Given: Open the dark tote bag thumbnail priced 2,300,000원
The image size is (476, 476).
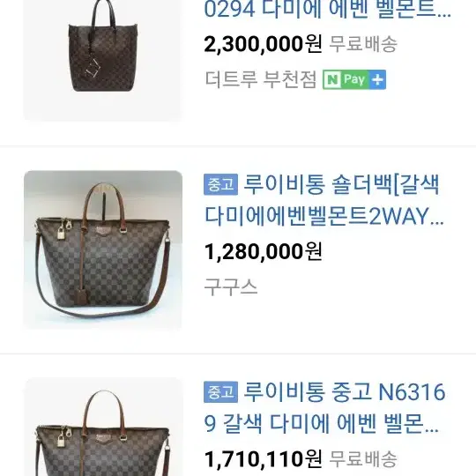Looking at the screenshot, I should [x=103, y=61].
